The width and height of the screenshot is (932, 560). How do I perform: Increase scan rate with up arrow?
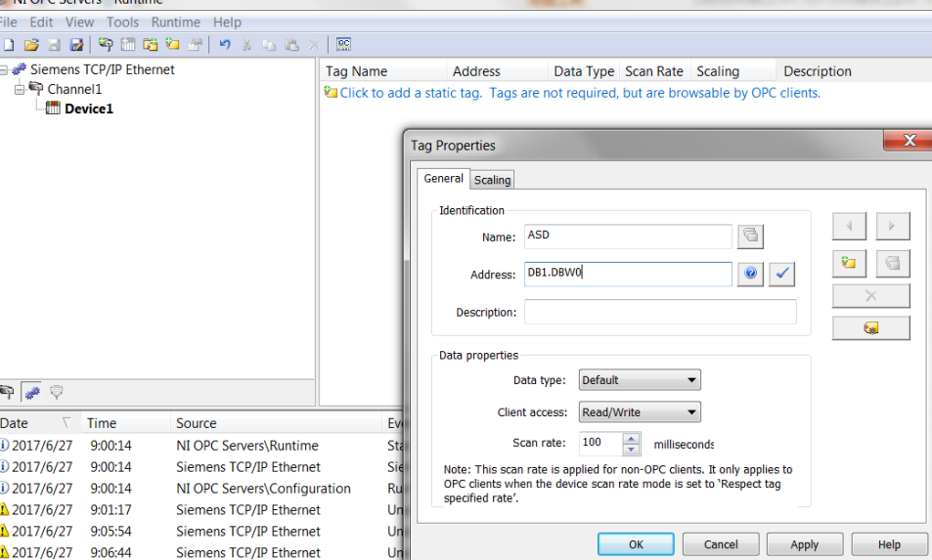631,438
